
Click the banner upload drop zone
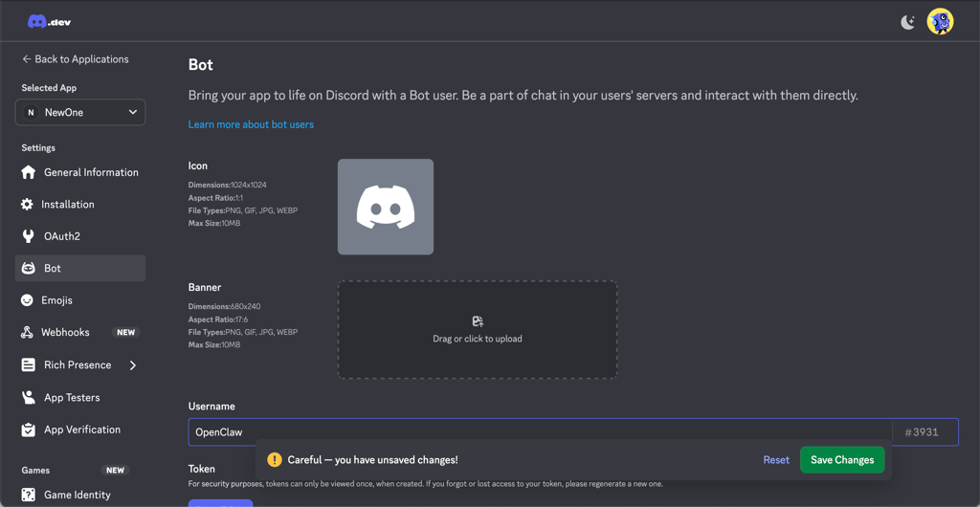coord(478,330)
